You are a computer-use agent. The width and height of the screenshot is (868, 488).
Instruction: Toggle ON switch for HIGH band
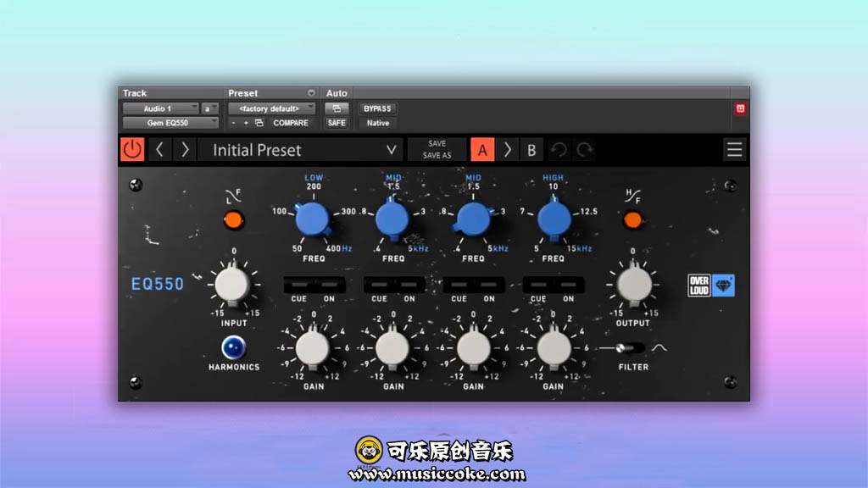[x=569, y=285]
